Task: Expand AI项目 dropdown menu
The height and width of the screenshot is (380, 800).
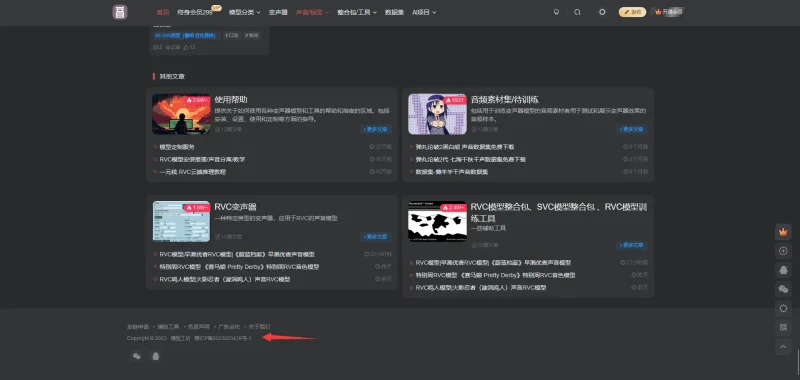Action: (424, 12)
